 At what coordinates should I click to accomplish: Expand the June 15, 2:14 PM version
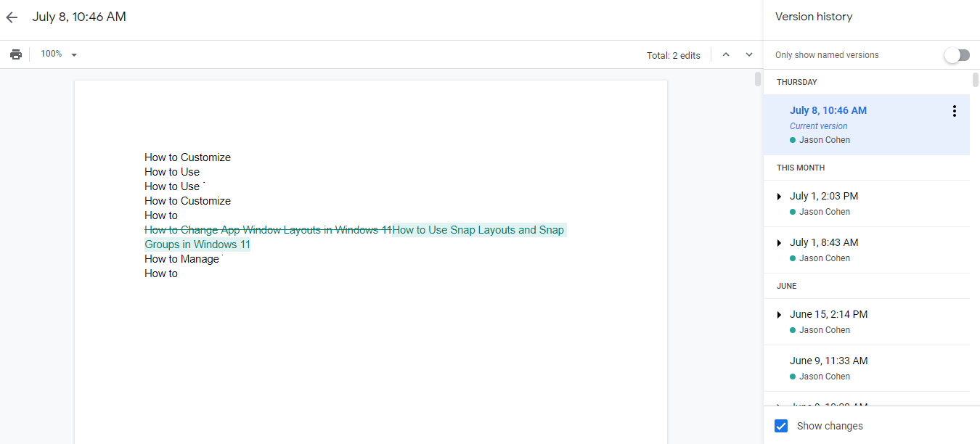pos(779,315)
